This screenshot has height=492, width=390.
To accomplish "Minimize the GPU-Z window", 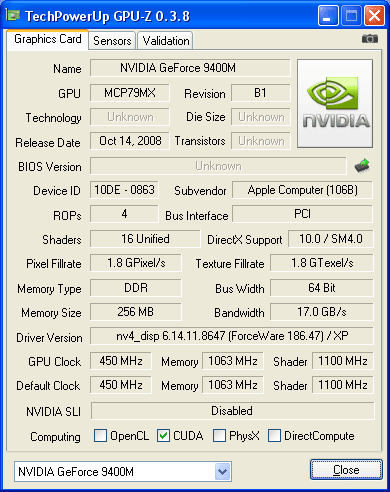I will [x=328, y=16].
